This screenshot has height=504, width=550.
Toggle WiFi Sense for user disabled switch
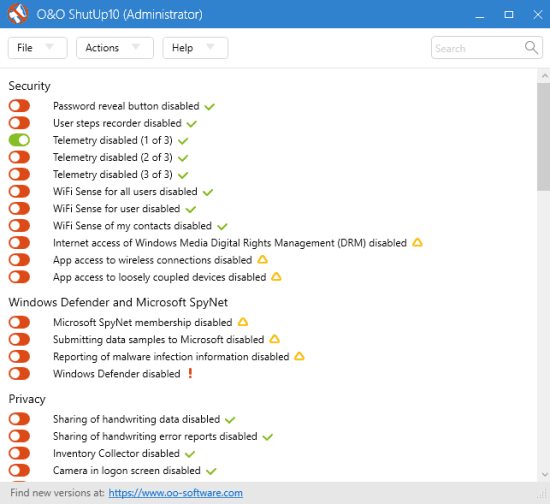[x=19, y=208]
